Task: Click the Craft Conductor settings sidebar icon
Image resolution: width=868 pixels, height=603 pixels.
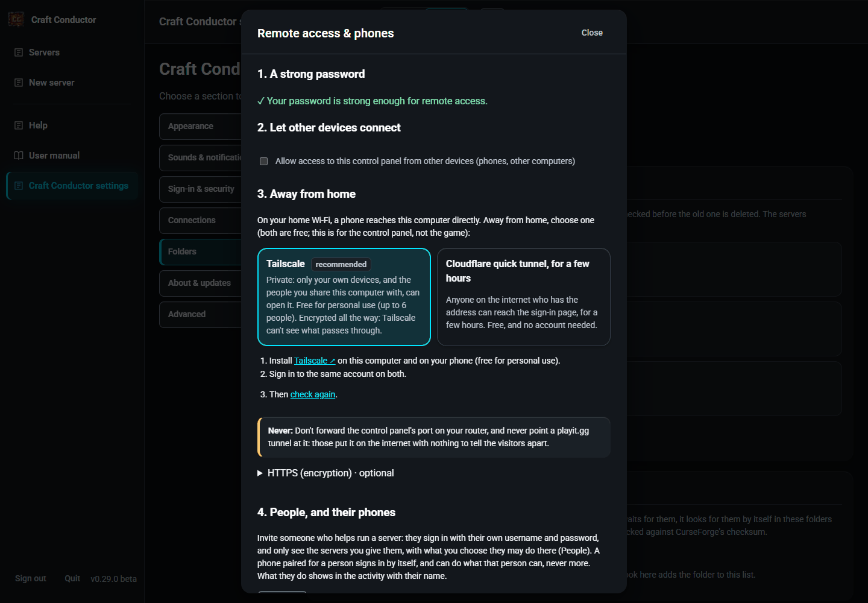Action: click(x=19, y=186)
